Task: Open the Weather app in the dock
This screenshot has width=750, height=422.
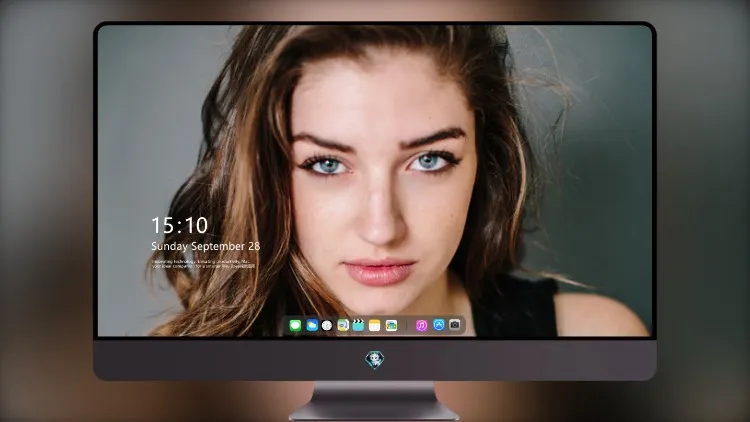Action: click(x=312, y=326)
